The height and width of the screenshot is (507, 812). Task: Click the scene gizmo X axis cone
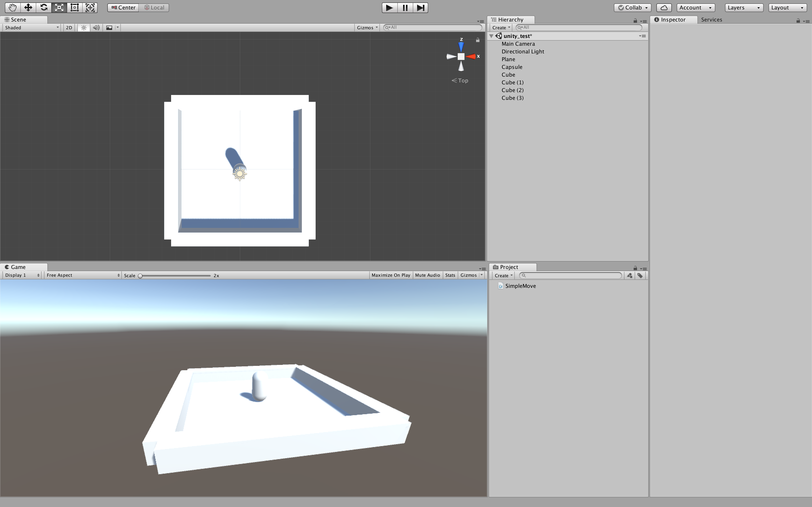click(x=471, y=56)
